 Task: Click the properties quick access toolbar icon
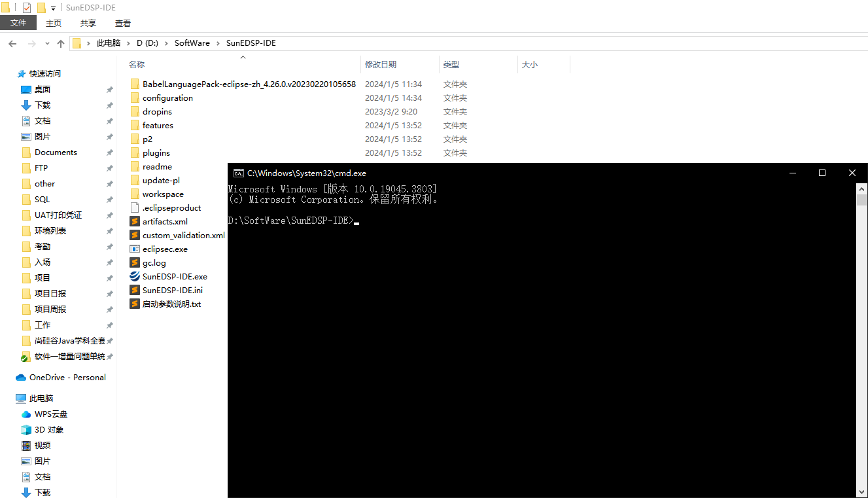click(27, 8)
